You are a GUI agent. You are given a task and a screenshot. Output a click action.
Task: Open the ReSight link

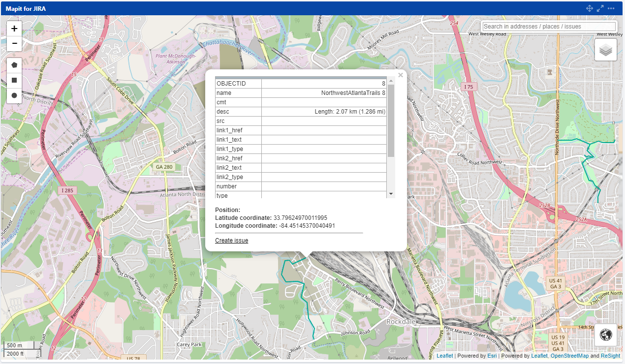pyautogui.click(x=611, y=356)
